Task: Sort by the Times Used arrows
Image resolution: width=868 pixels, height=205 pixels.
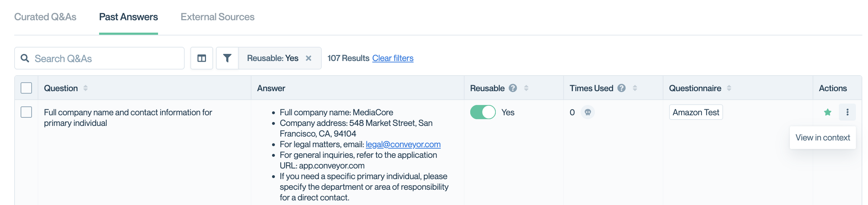Action: pos(635,88)
